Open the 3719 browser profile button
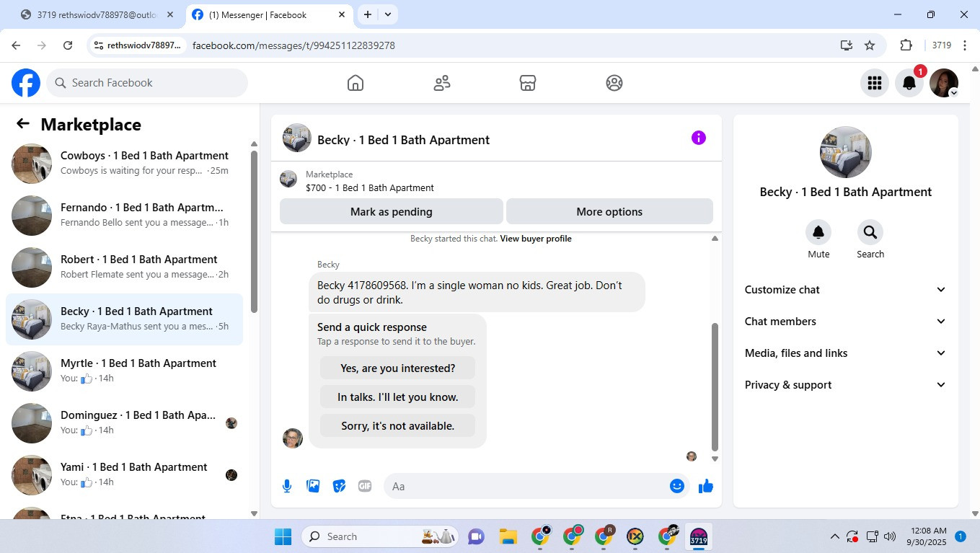Screen dimensions: 980x553 (942, 45)
